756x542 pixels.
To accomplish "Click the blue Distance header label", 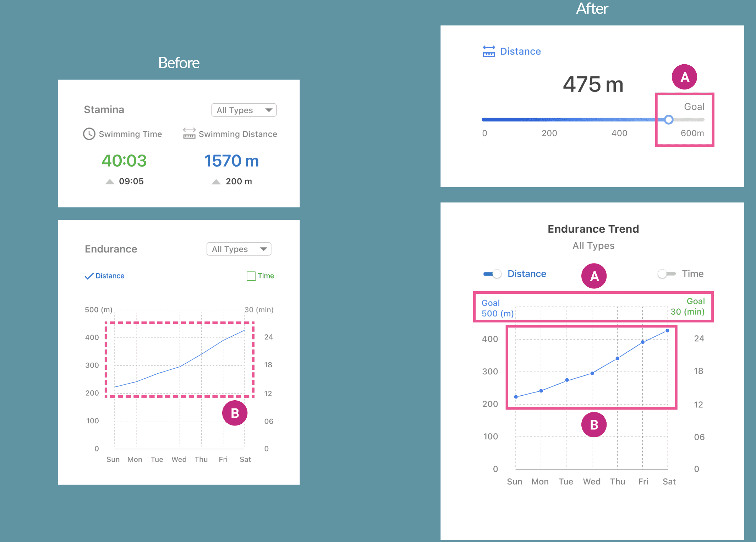I will coord(520,52).
